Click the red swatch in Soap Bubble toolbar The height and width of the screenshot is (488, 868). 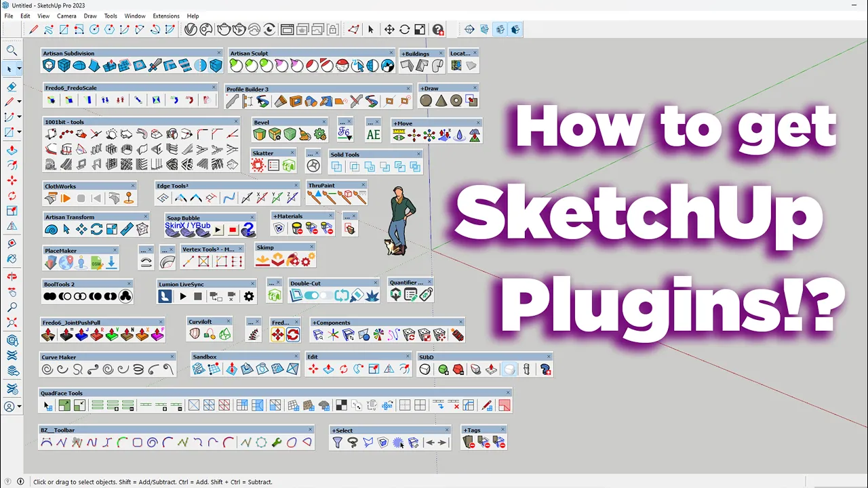tap(233, 230)
